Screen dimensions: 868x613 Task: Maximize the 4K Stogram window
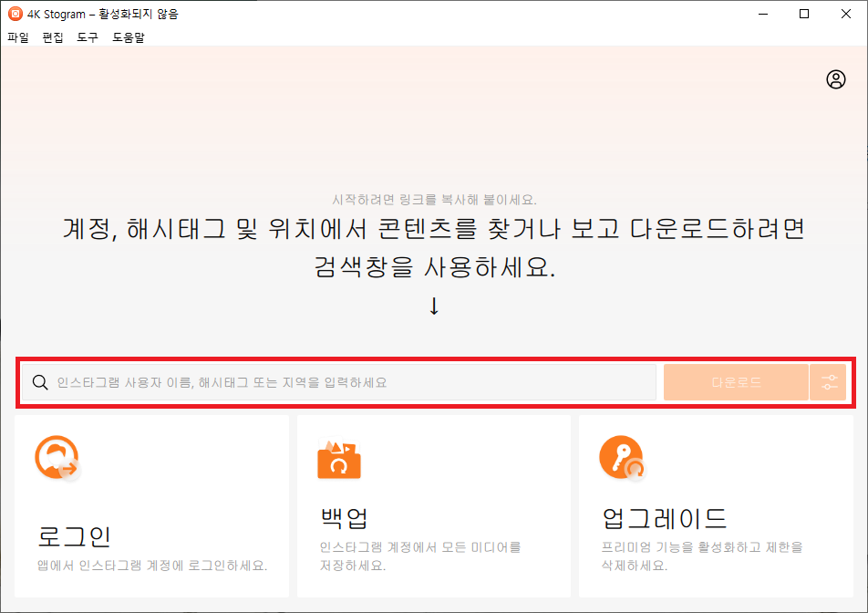804,14
